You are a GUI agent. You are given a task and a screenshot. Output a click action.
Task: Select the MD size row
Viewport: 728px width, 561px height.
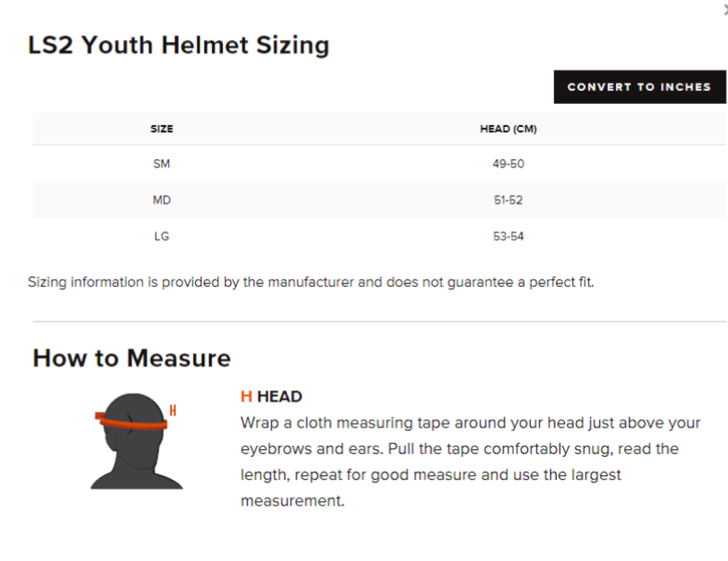click(x=162, y=200)
